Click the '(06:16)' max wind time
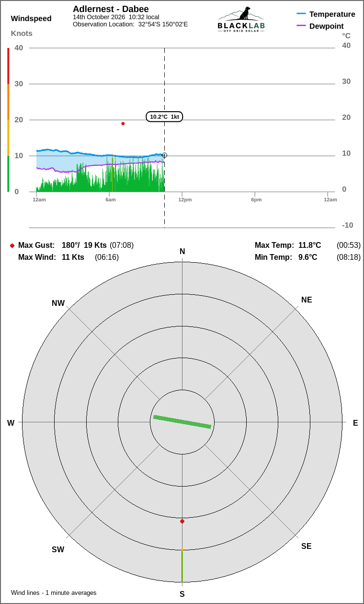The image size is (364, 604). point(107,257)
